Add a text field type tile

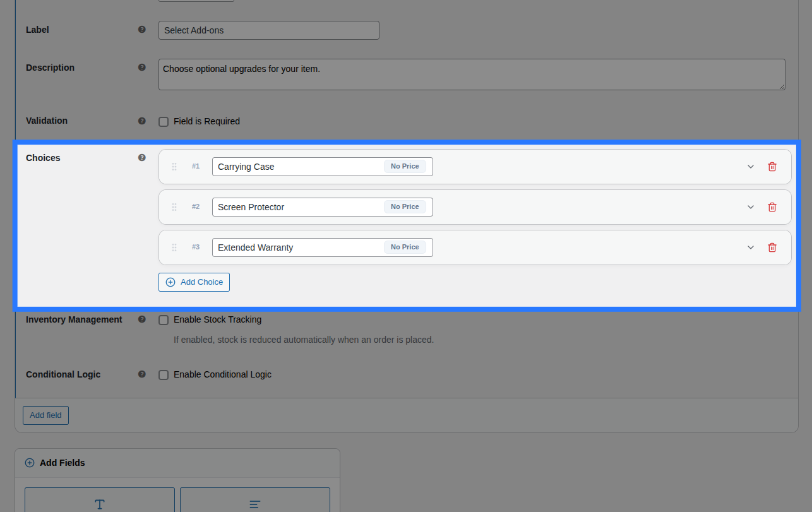pos(100,500)
